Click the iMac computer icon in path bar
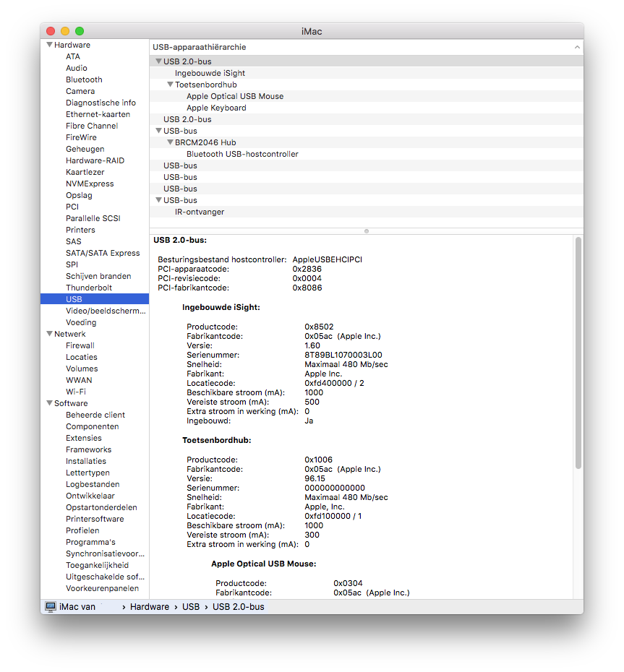Viewport: 624px width, 672px height. click(x=51, y=606)
